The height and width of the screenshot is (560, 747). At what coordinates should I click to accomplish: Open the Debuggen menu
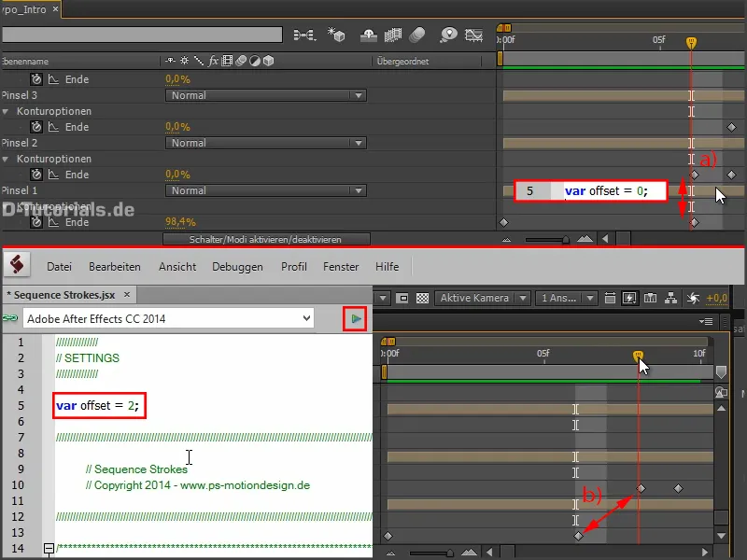click(237, 267)
